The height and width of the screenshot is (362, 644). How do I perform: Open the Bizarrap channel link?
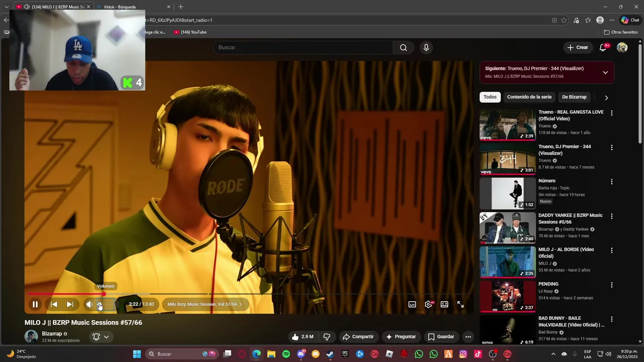[x=52, y=334]
